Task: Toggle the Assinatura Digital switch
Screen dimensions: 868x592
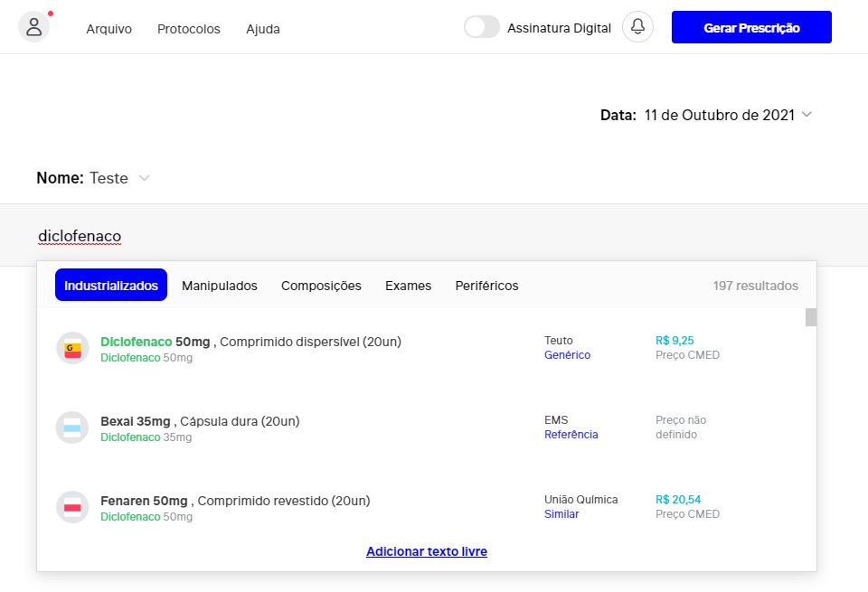Action: click(x=481, y=27)
